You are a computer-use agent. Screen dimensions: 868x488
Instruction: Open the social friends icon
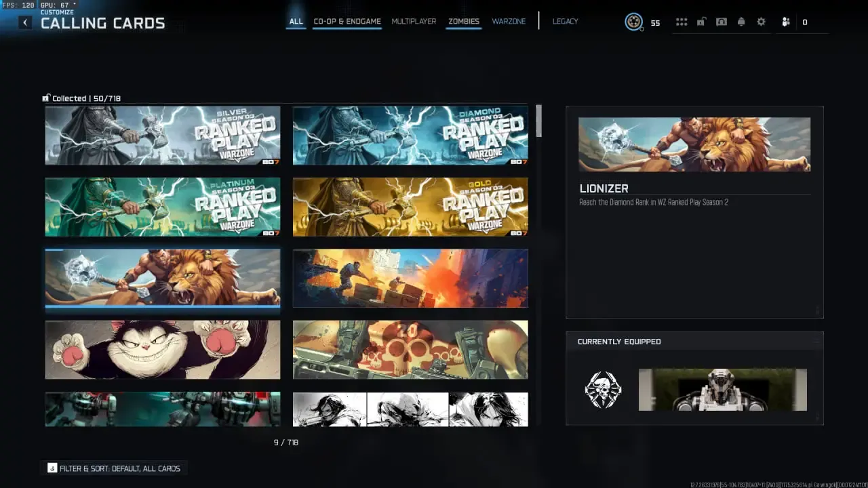click(x=786, y=22)
